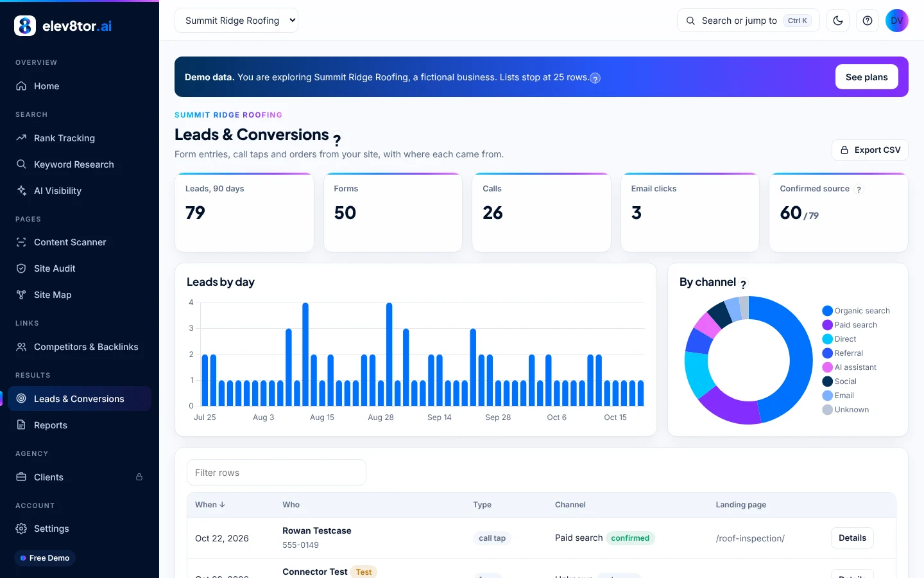Click the Free Demo badge
The image size is (924, 578).
(45, 558)
